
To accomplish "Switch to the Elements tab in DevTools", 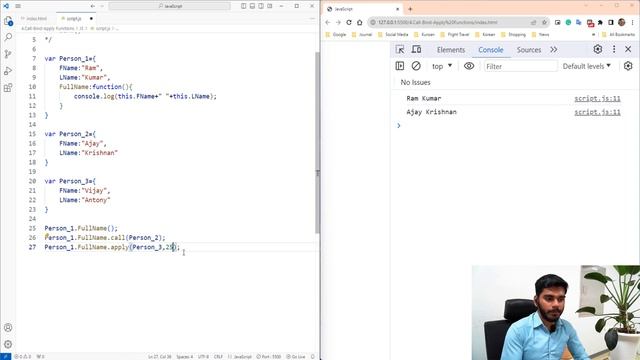I will coord(451,50).
